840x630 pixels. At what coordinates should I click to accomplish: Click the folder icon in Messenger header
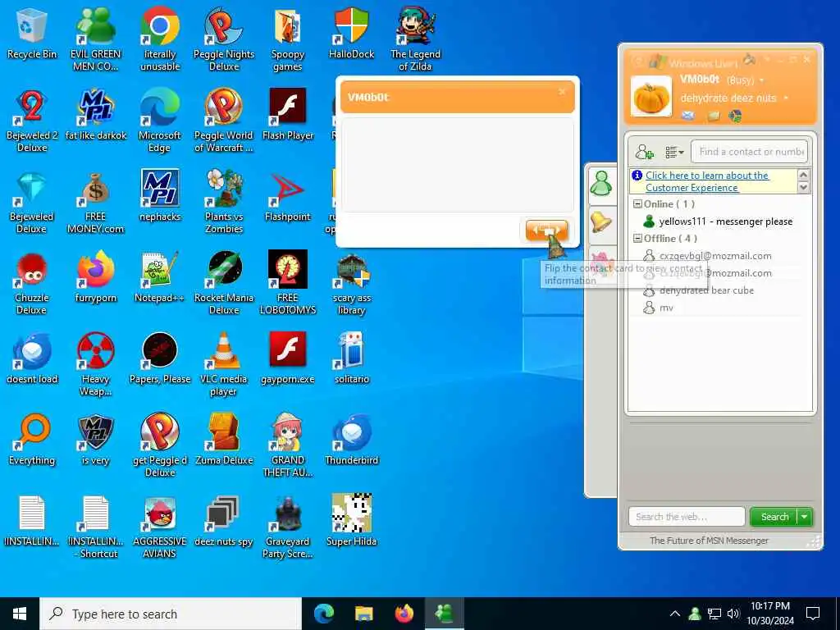tap(714, 116)
